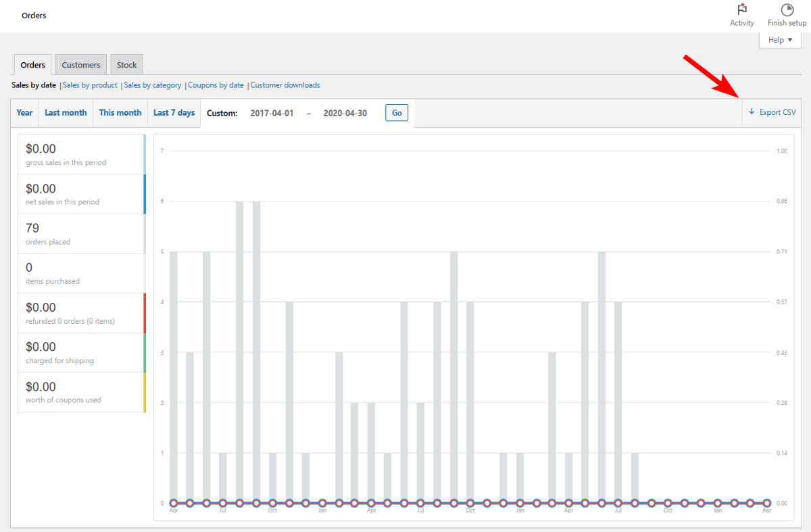Open Sales by category report
The height and width of the screenshot is (532, 811).
[153, 85]
